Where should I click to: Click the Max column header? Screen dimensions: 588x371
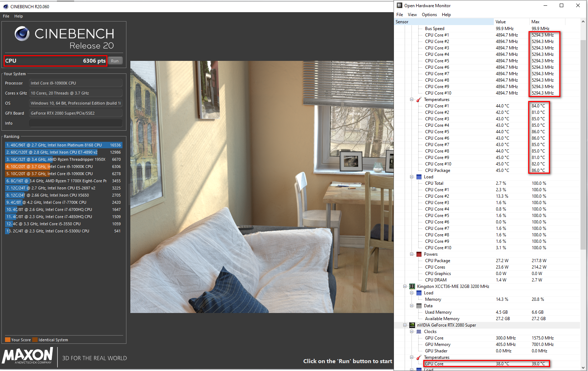[547, 22]
